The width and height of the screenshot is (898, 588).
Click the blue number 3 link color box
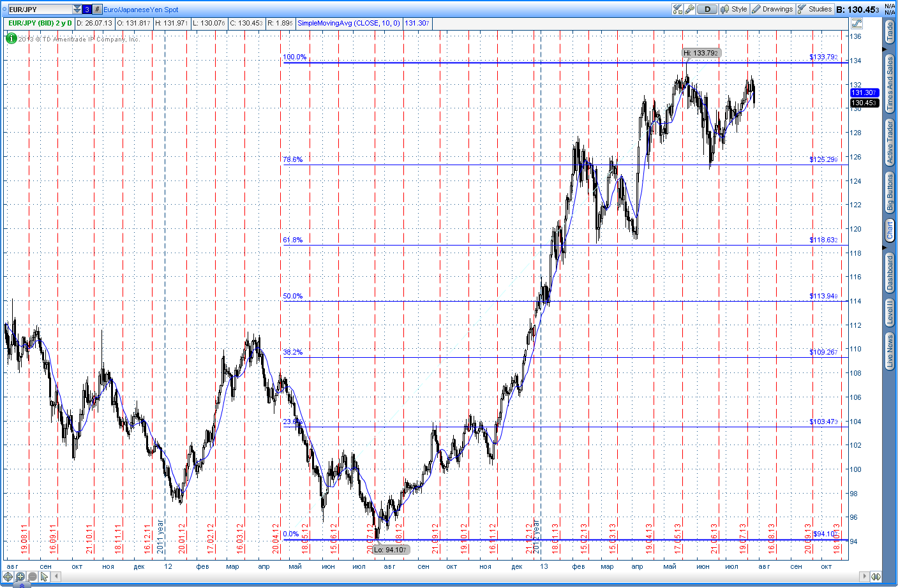point(87,10)
